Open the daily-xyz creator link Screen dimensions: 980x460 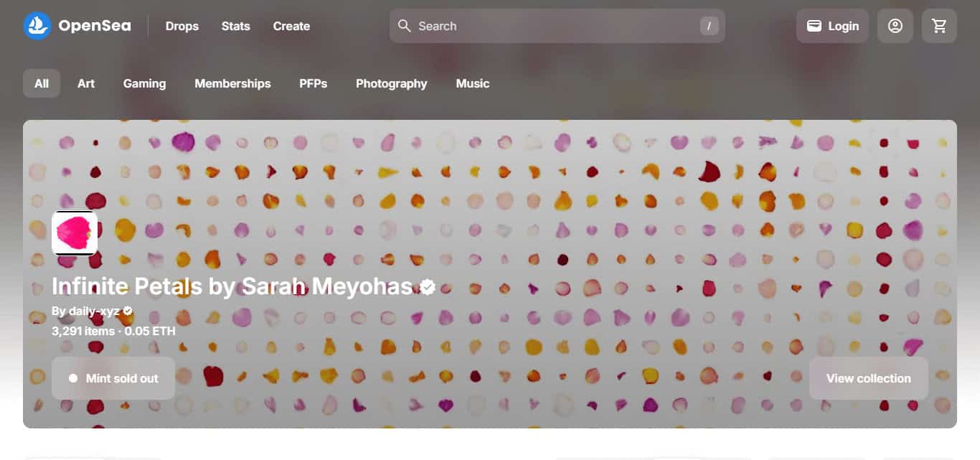point(94,311)
